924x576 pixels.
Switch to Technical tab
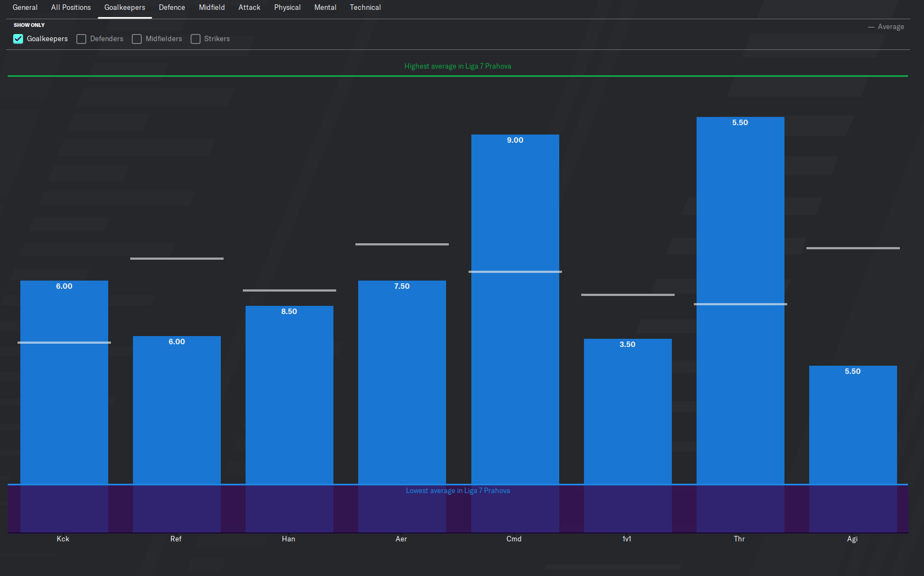click(x=365, y=8)
